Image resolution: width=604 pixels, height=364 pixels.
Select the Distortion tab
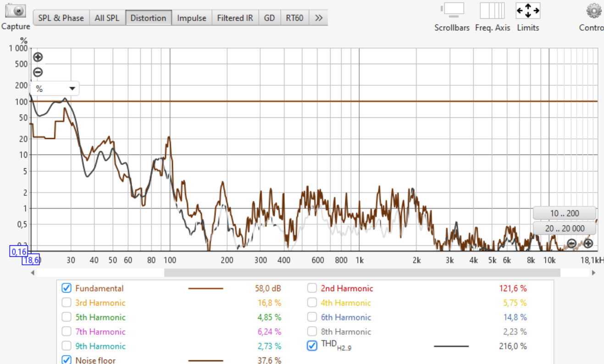[x=148, y=18]
